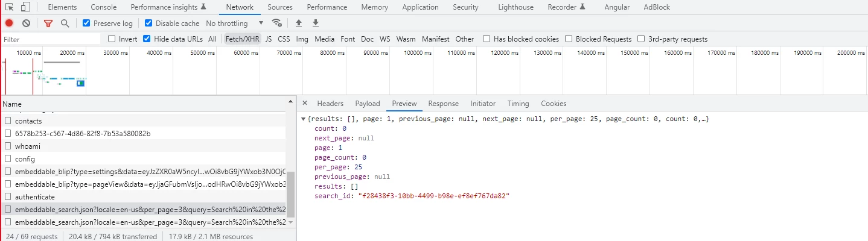Show the Initiator tab

[x=483, y=104]
